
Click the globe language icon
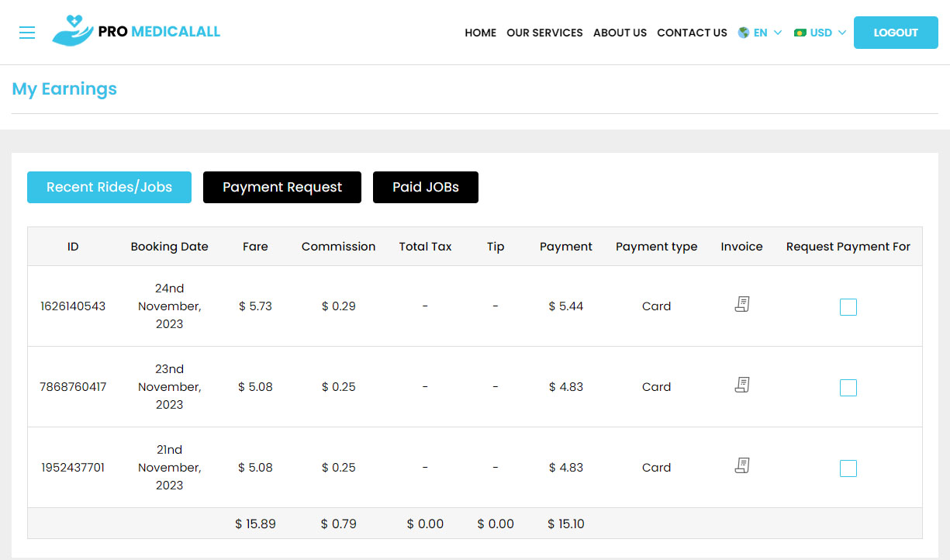tap(744, 33)
